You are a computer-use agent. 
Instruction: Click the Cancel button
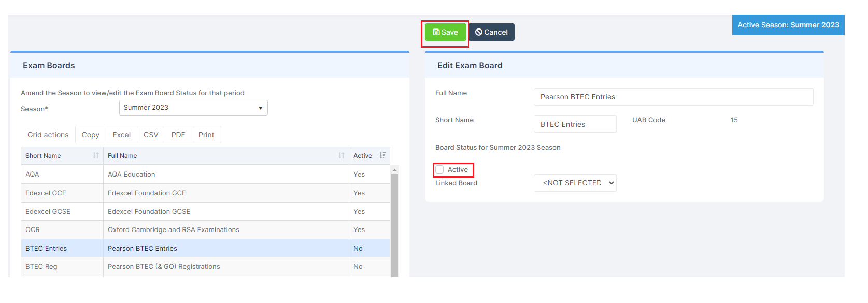coord(491,32)
